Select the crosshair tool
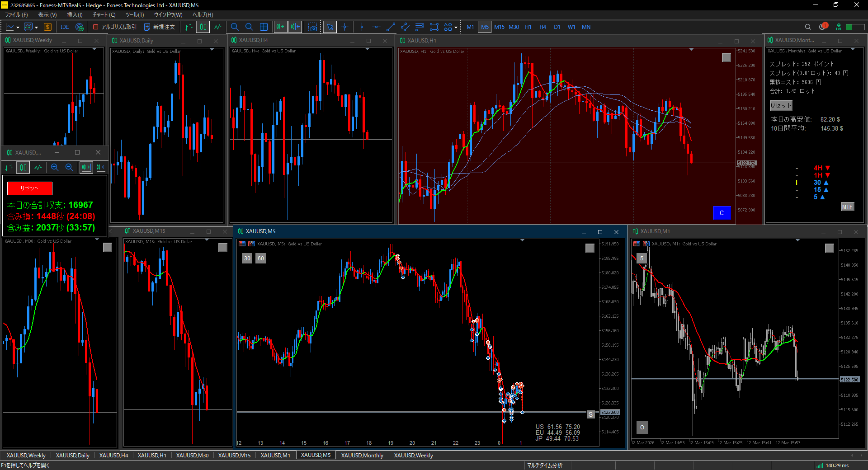Viewport: 868px width, 470px height. click(345, 27)
